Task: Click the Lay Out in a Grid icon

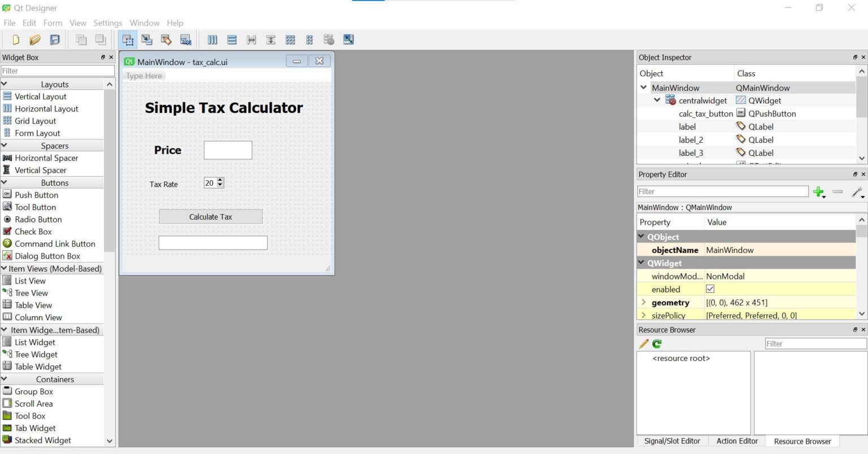Action: pyautogui.click(x=290, y=40)
